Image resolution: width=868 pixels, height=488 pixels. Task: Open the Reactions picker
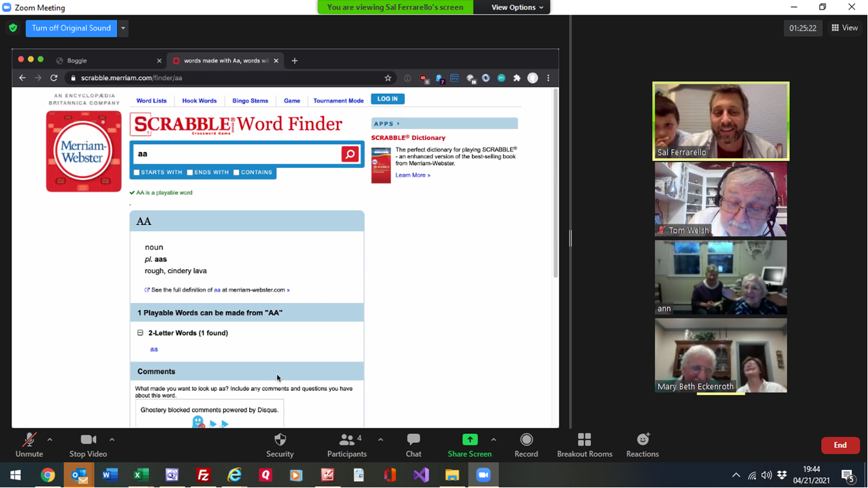pyautogui.click(x=642, y=445)
